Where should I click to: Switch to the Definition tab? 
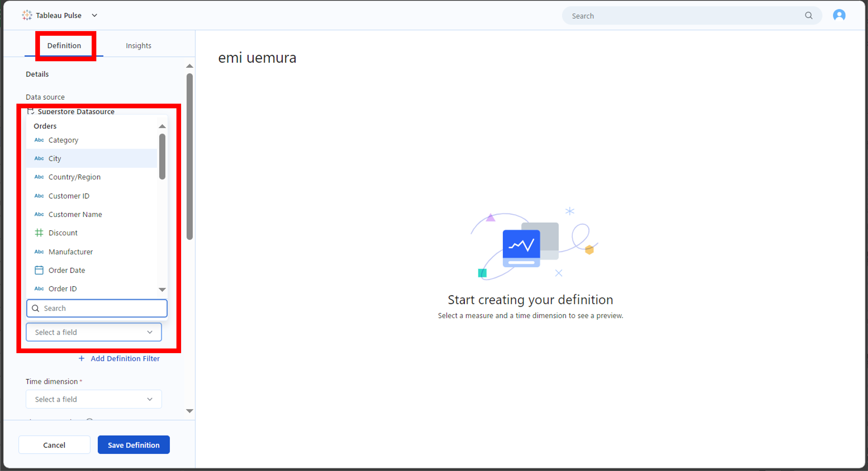pyautogui.click(x=64, y=46)
